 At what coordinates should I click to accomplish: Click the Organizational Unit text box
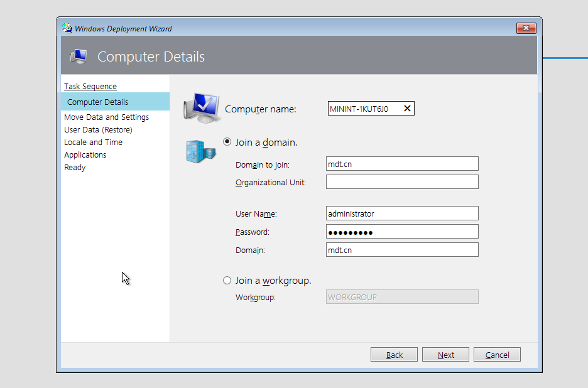point(402,182)
